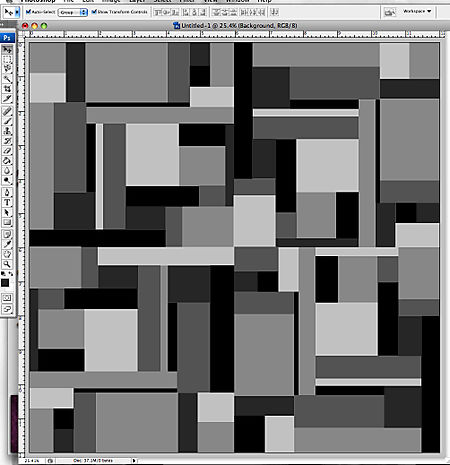Select the Pen tool
Viewport: 450px width, 465px height.
(x=7, y=193)
